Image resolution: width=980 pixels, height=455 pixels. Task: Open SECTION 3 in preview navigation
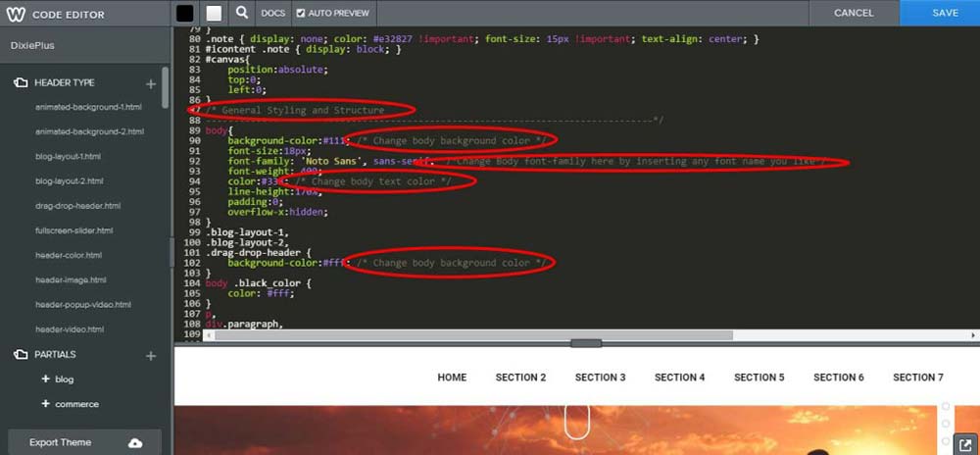(x=600, y=377)
